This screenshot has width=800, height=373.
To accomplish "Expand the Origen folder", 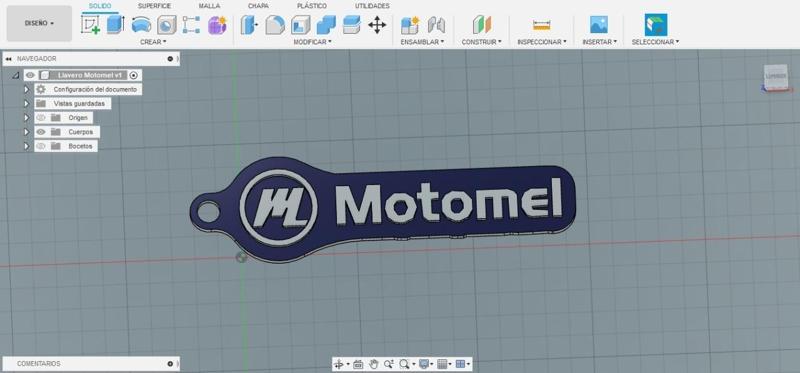I will (x=27, y=118).
